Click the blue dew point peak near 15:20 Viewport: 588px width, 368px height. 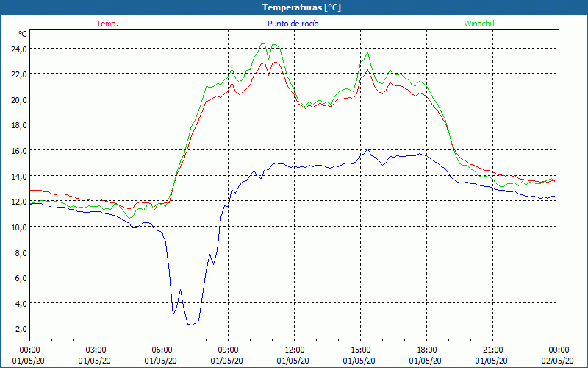coord(368,149)
